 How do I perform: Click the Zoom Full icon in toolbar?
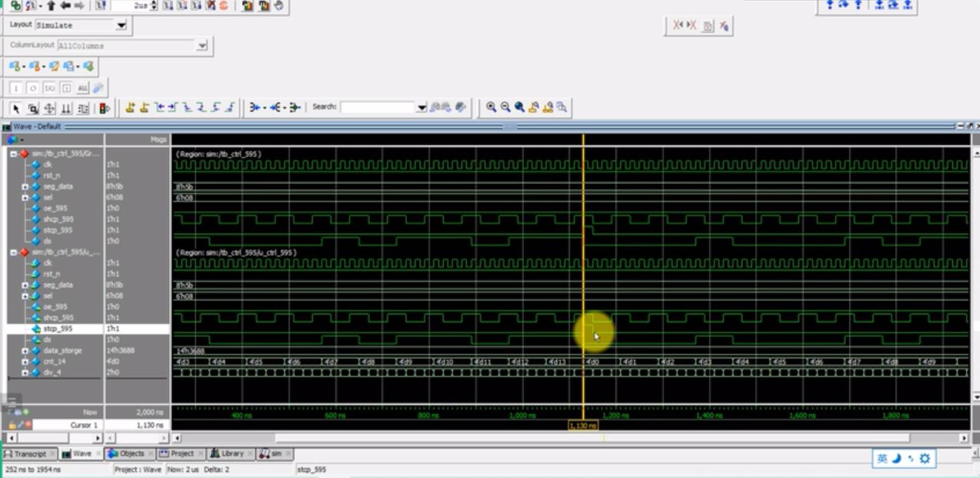pyautogui.click(x=519, y=108)
